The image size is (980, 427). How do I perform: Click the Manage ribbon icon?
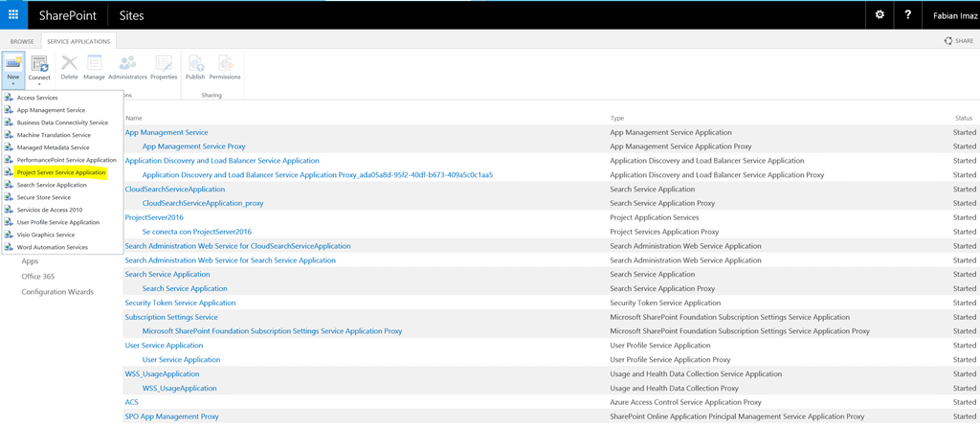tap(94, 62)
